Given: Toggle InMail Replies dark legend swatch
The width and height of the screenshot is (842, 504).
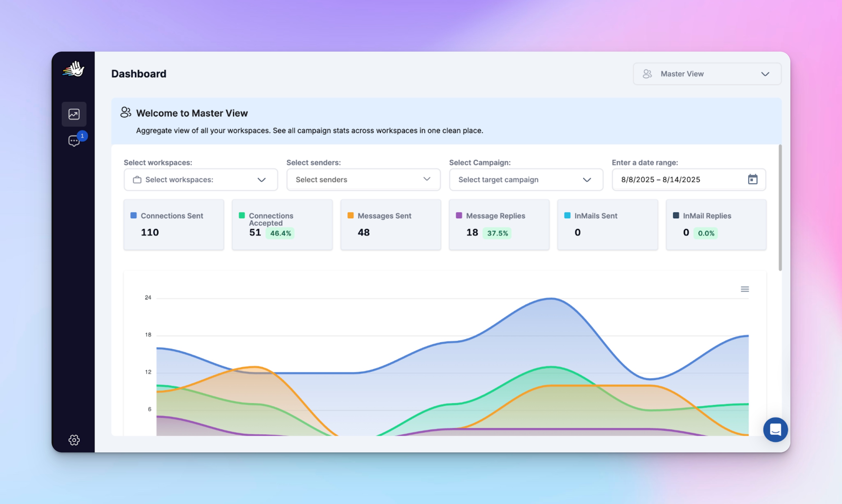Looking at the screenshot, I should 676,215.
